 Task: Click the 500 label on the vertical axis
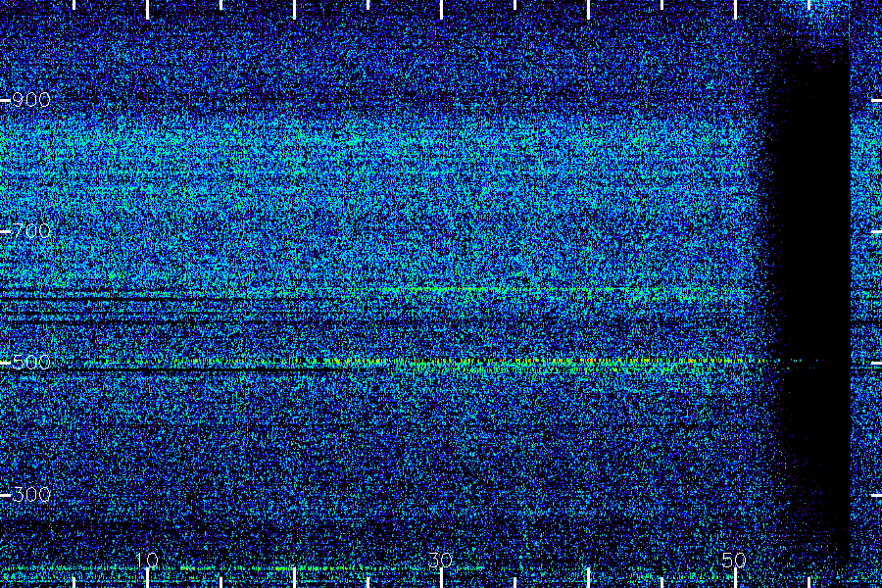pos(31,363)
